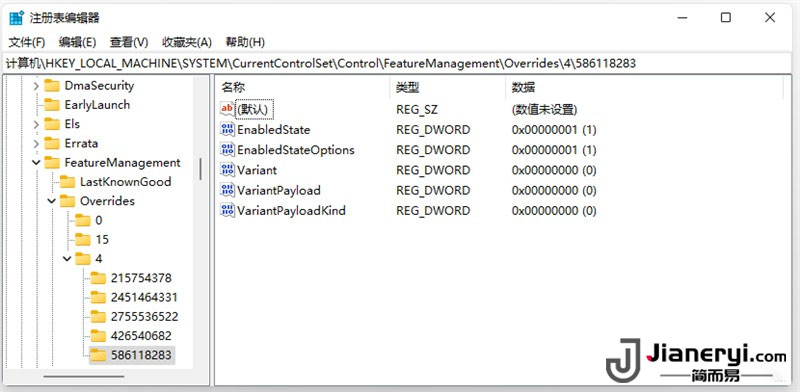Click the EnabledStateOptions DWORD icon
Screen dimensions: 800x392
point(227,150)
